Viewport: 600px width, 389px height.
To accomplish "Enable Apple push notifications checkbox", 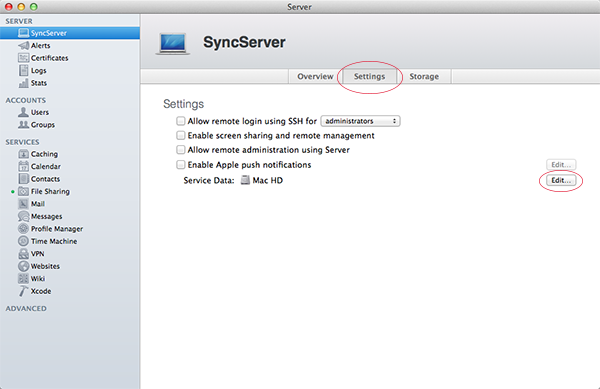I will [x=181, y=164].
